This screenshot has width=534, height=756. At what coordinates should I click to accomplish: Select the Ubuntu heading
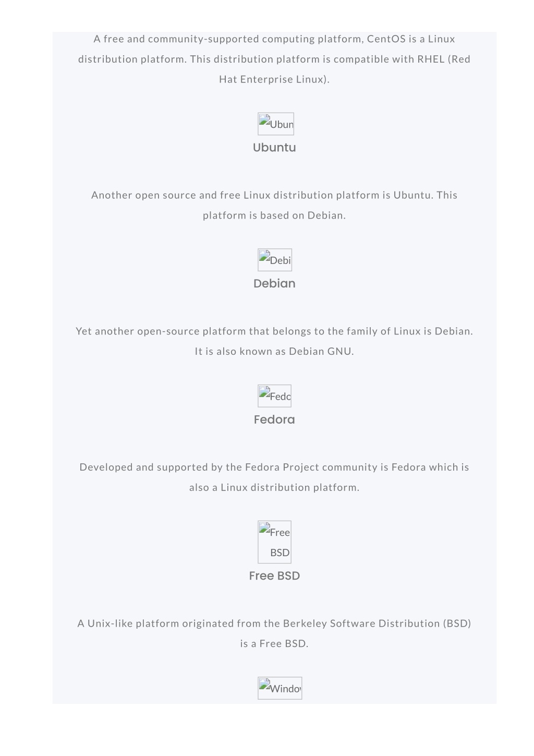[x=274, y=148]
